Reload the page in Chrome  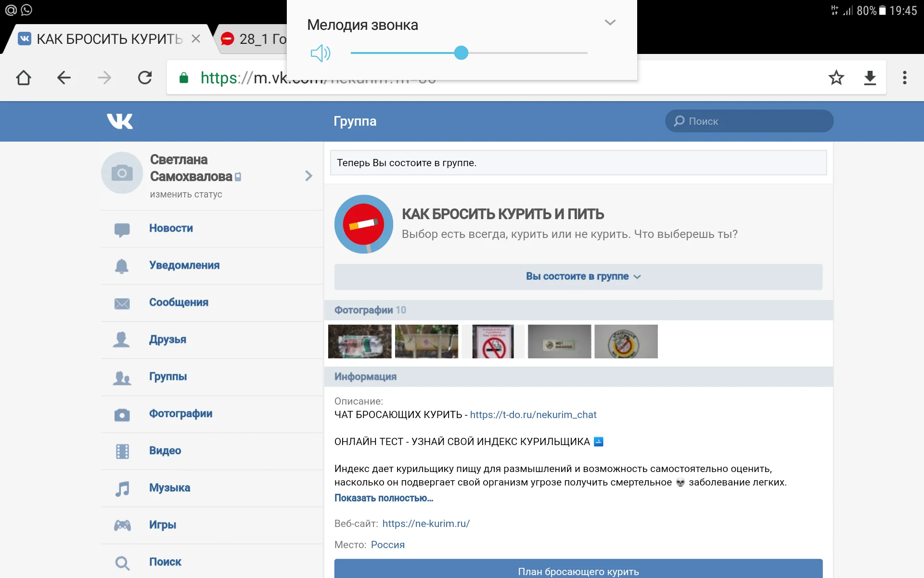(145, 77)
